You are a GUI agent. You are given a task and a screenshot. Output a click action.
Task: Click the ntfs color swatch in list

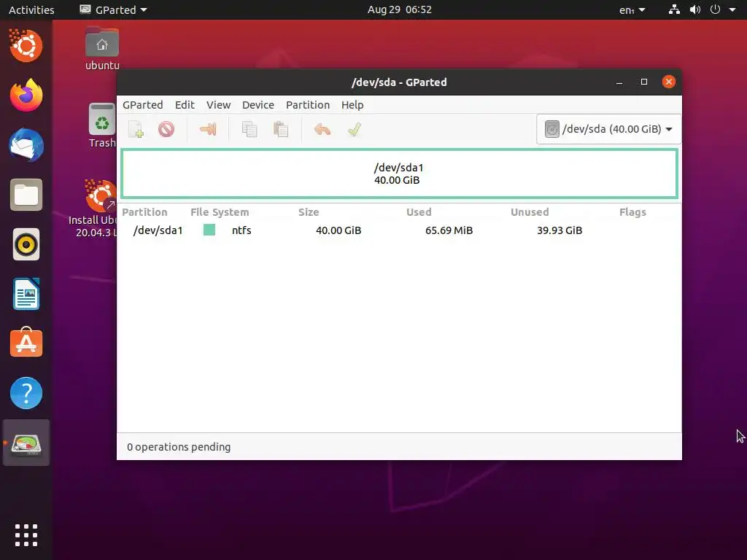209,230
